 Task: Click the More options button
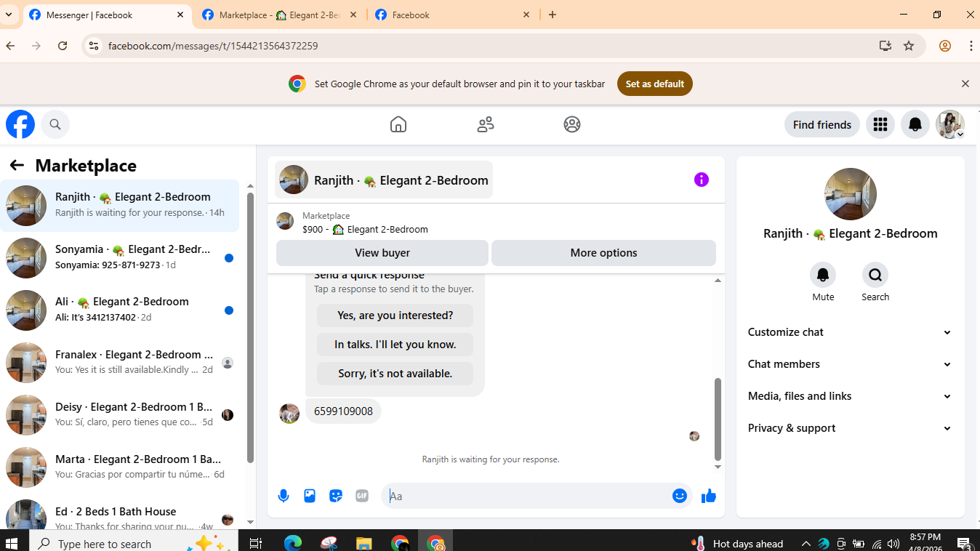(603, 253)
